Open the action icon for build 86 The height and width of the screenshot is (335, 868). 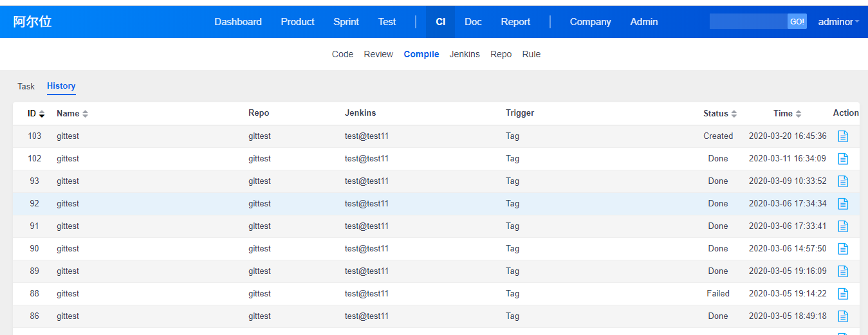842,316
